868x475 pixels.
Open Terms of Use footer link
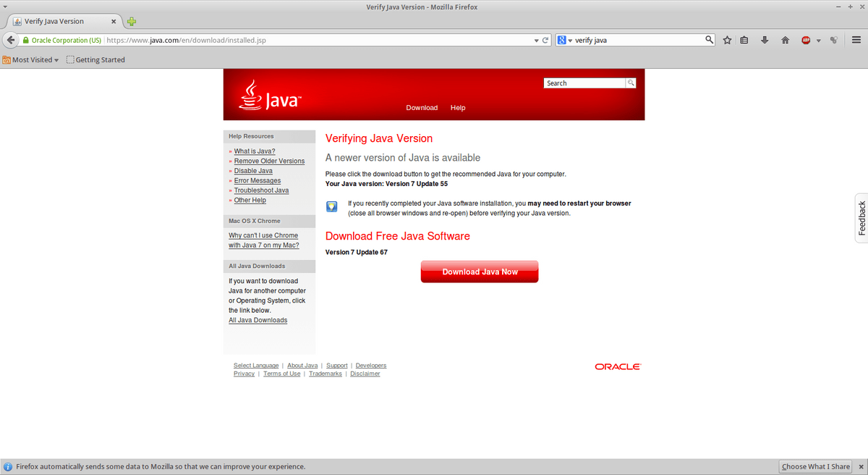pos(282,374)
